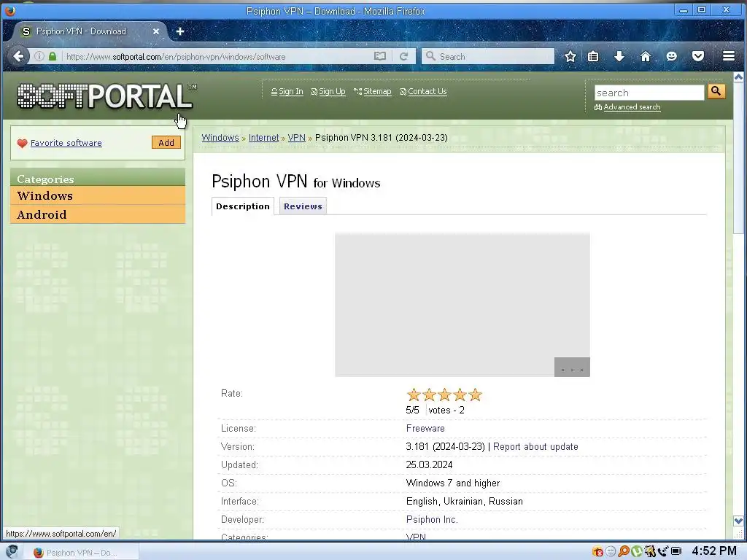Click the red heart favorite icon

coord(22,143)
